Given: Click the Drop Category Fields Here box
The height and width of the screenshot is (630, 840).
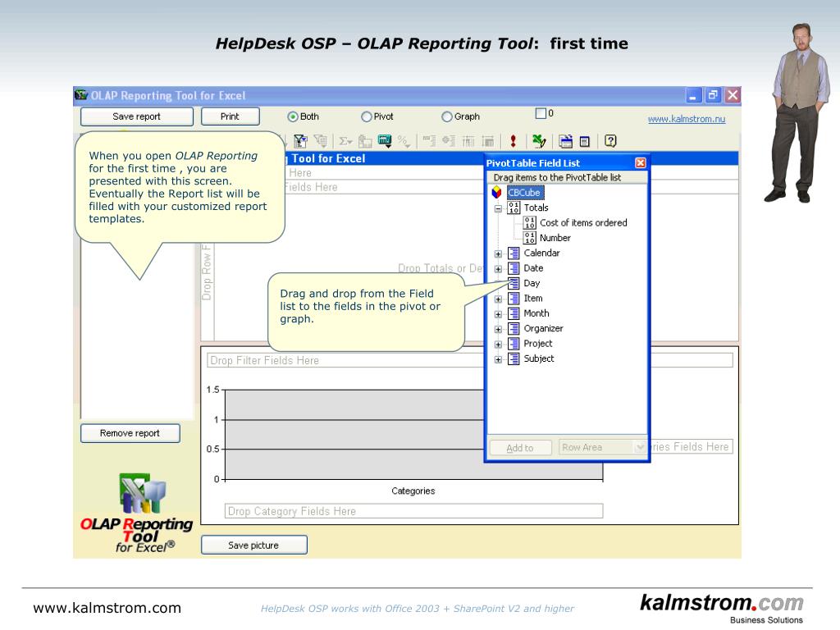Looking at the screenshot, I should (413, 511).
